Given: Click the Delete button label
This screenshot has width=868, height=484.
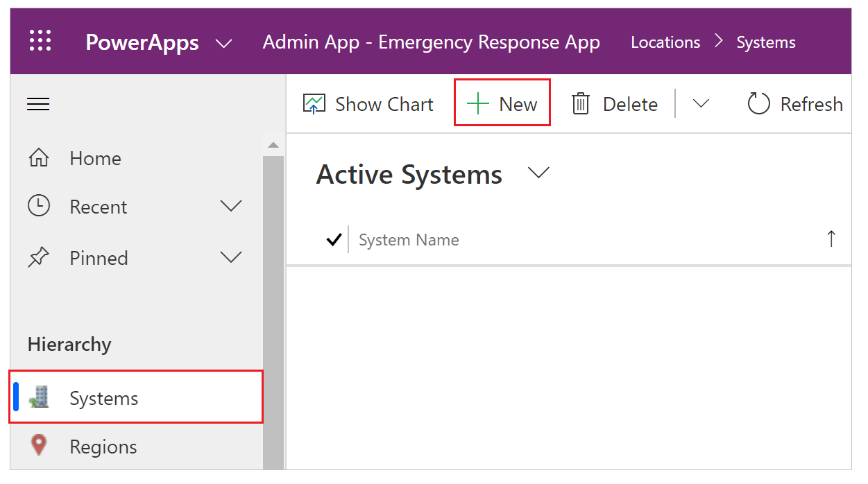Looking at the screenshot, I should pos(630,104).
